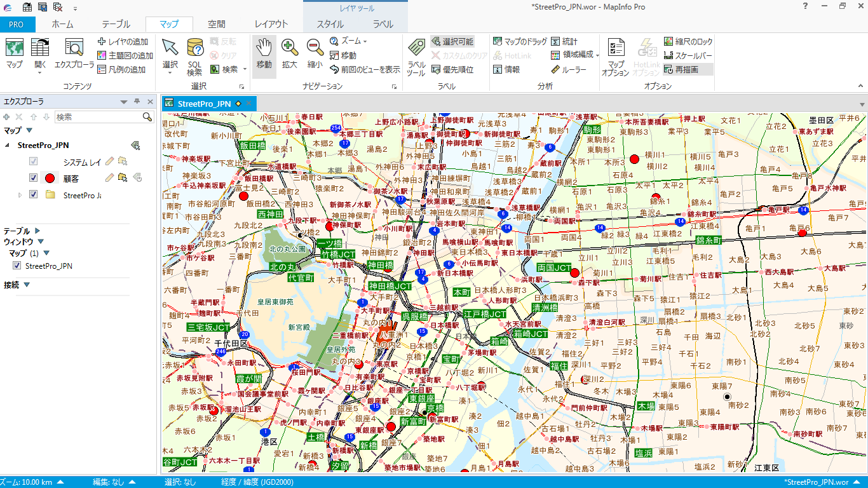Choose the 選択 arrow tool
The image size is (868, 488).
[170, 55]
